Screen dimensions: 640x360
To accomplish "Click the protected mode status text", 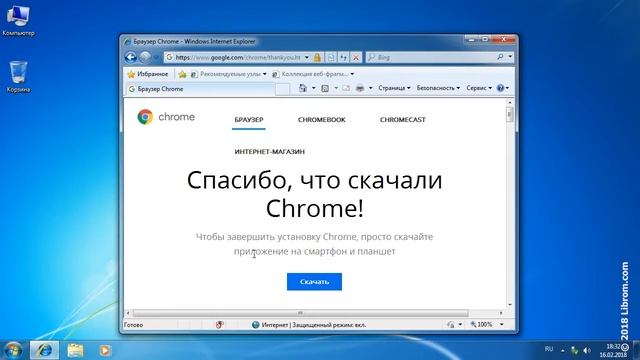I will 329,325.
